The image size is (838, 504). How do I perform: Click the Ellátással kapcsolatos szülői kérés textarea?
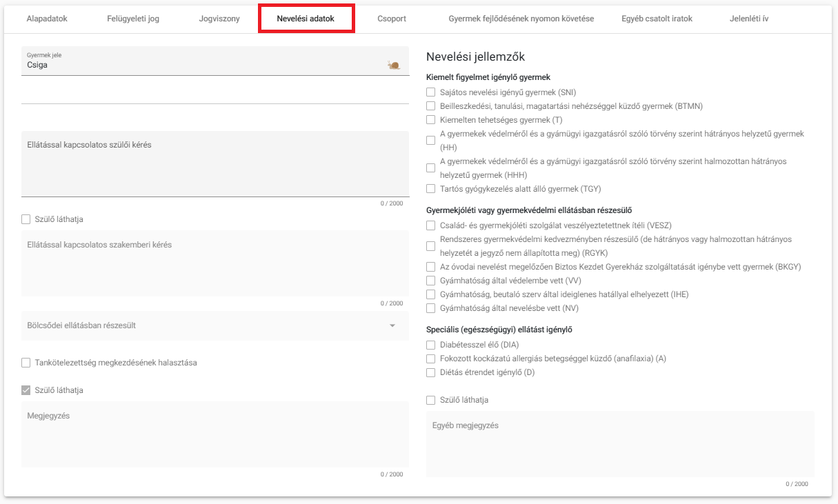(x=215, y=164)
